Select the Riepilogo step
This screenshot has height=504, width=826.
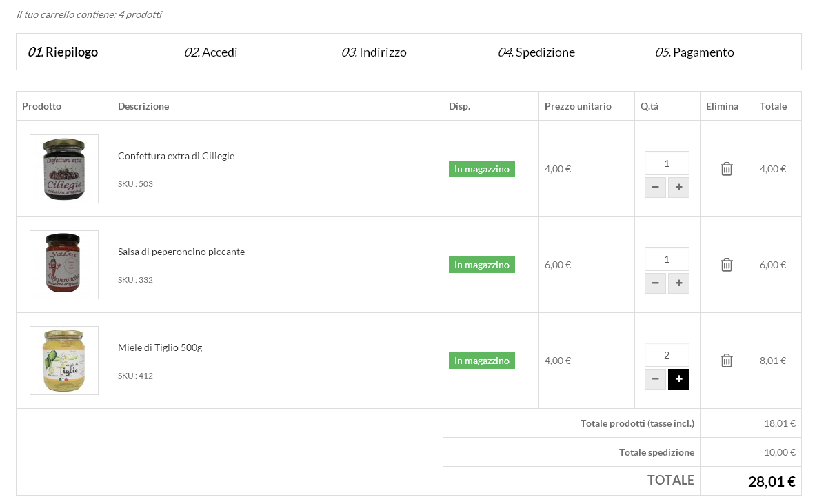tap(63, 52)
